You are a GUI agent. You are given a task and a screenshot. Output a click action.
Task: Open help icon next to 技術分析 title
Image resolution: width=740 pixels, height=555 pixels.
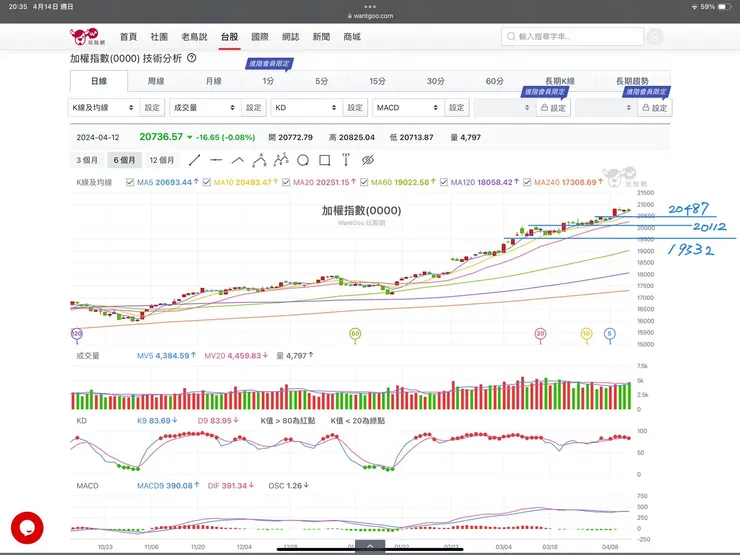[x=192, y=58]
